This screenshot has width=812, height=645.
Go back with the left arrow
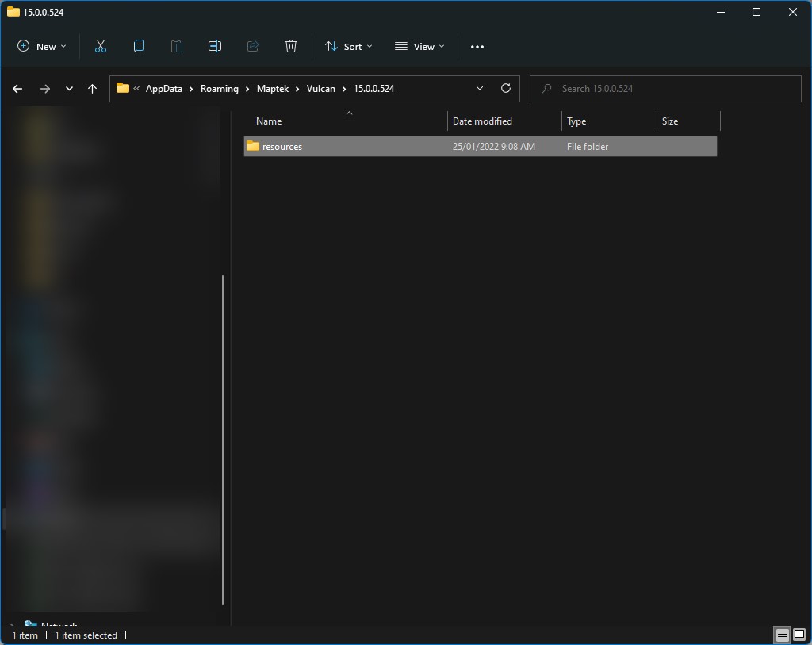click(17, 89)
